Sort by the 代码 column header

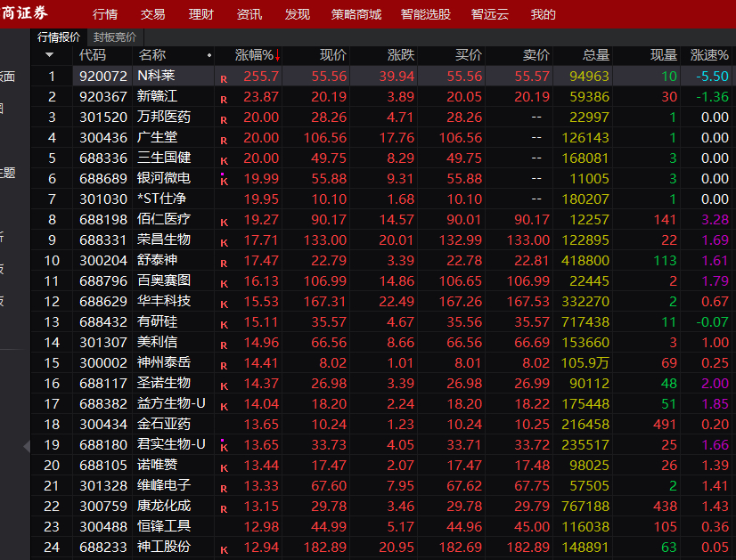(x=93, y=55)
